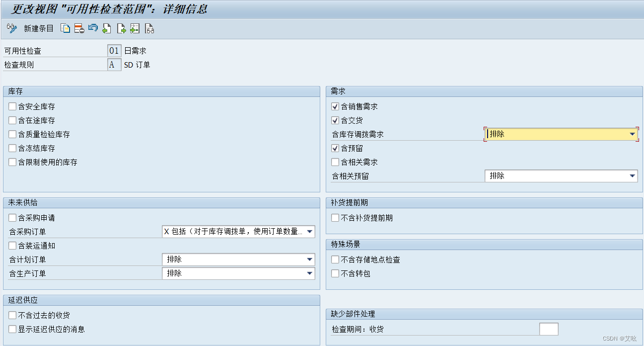644x346 pixels.
Task: Uncheck the 含预留 option
Action: 335,148
